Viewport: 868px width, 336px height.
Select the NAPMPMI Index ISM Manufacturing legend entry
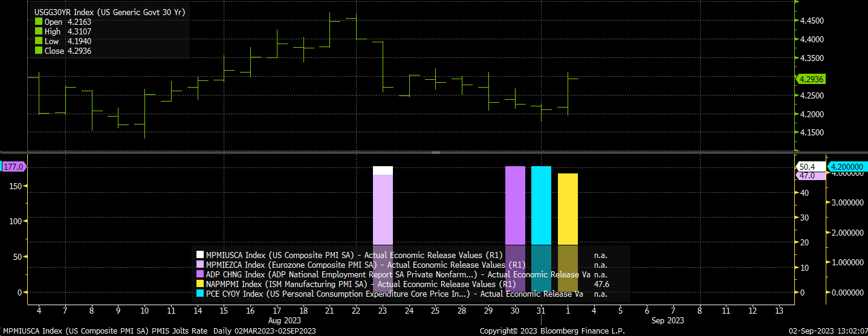pos(360,284)
